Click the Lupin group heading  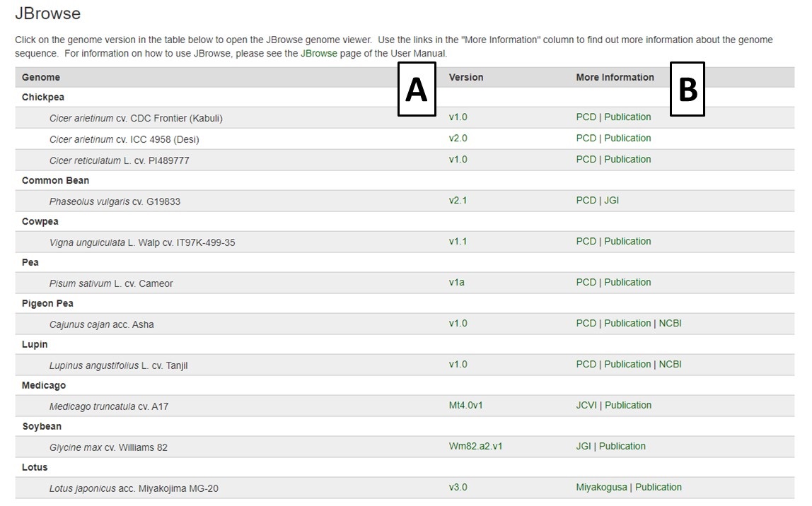click(x=35, y=344)
